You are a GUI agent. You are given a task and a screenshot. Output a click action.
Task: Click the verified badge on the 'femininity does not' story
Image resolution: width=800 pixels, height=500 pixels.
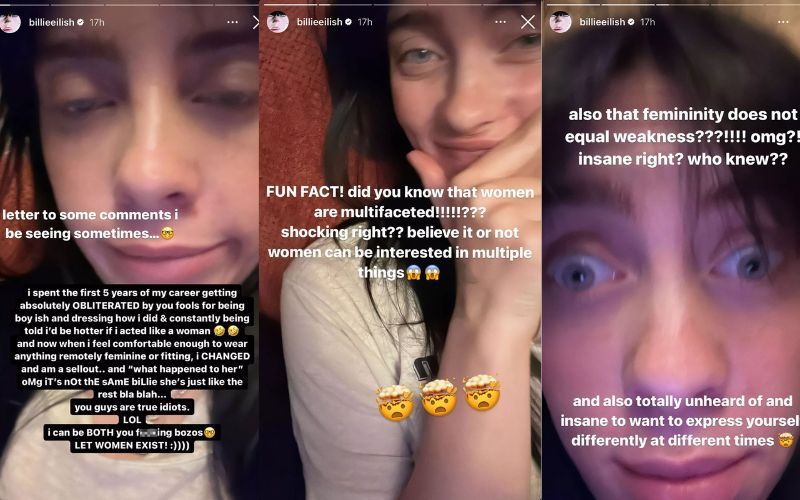[631, 22]
